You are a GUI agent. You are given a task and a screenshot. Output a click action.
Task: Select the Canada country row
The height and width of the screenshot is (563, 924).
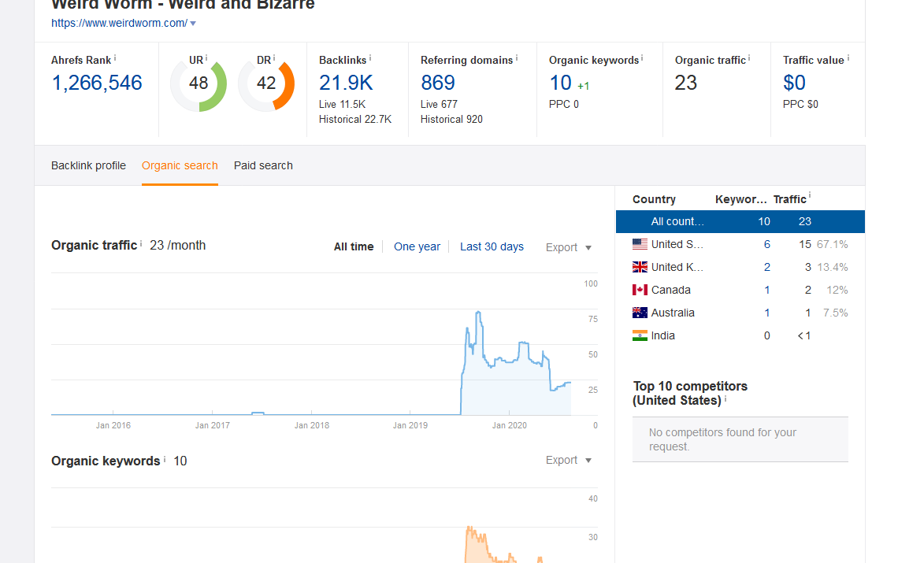[740, 290]
